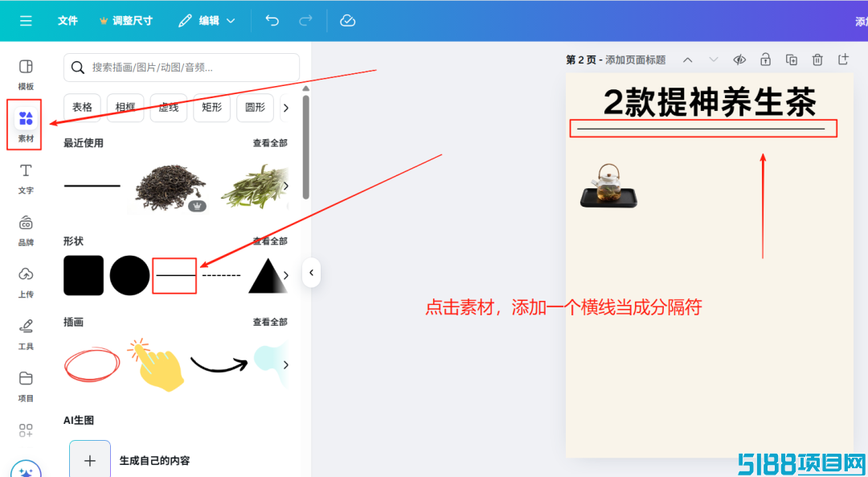868x477 pixels.
Task: Click the magnifier search icon
Action: pos(78,68)
